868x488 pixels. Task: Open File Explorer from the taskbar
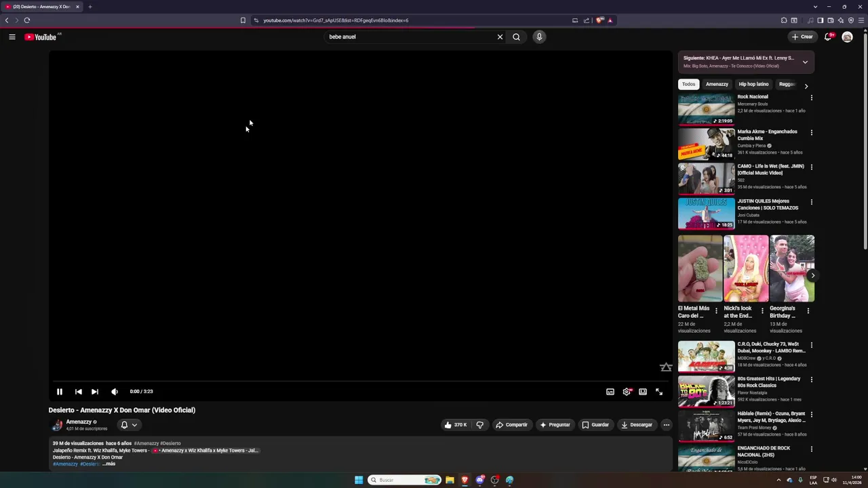(450, 480)
